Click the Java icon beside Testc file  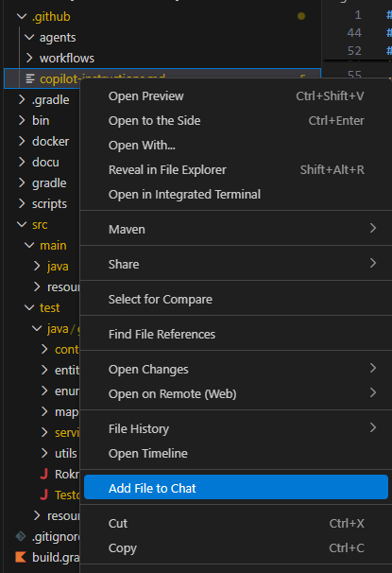tap(44, 495)
